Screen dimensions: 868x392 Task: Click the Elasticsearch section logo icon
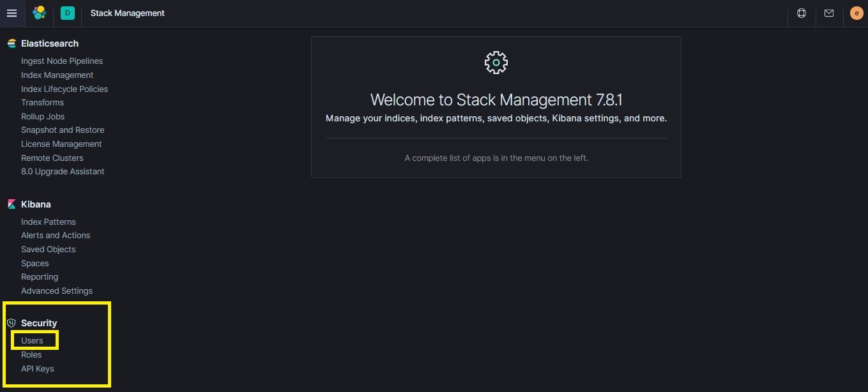[11, 43]
